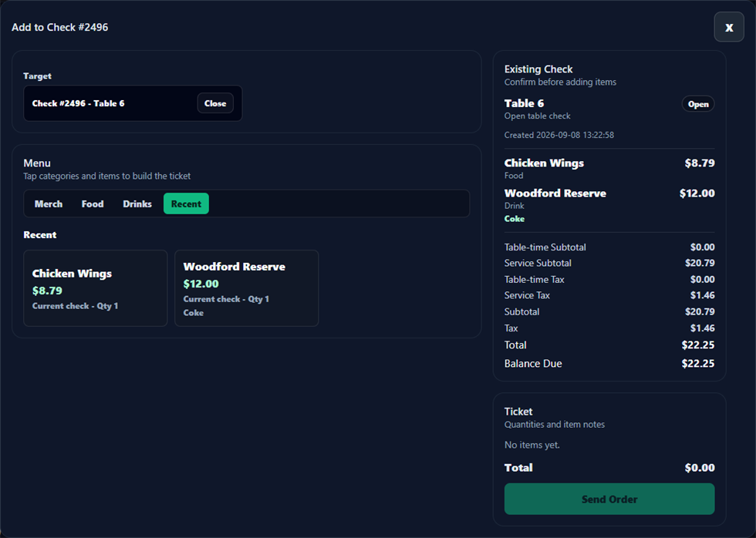Click the Coke note on Woodford Reserve card

coord(194,313)
